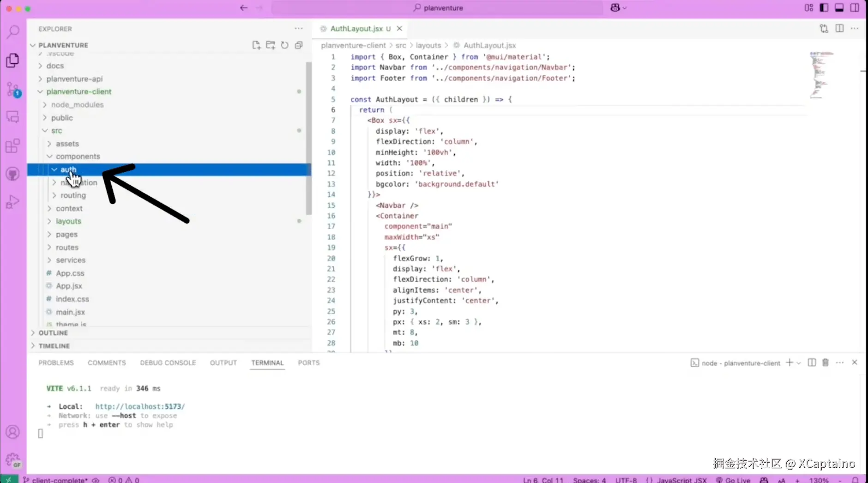Open Settings via the gear icon
Image resolution: width=868 pixels, height=483 pixels.
pyautogui.click(x=12, y=459)
